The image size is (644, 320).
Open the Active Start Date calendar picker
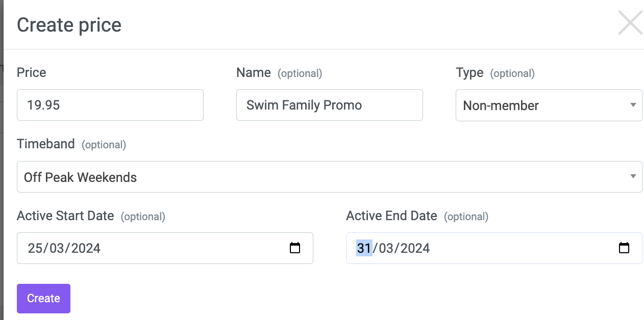[x=295, y=248]
